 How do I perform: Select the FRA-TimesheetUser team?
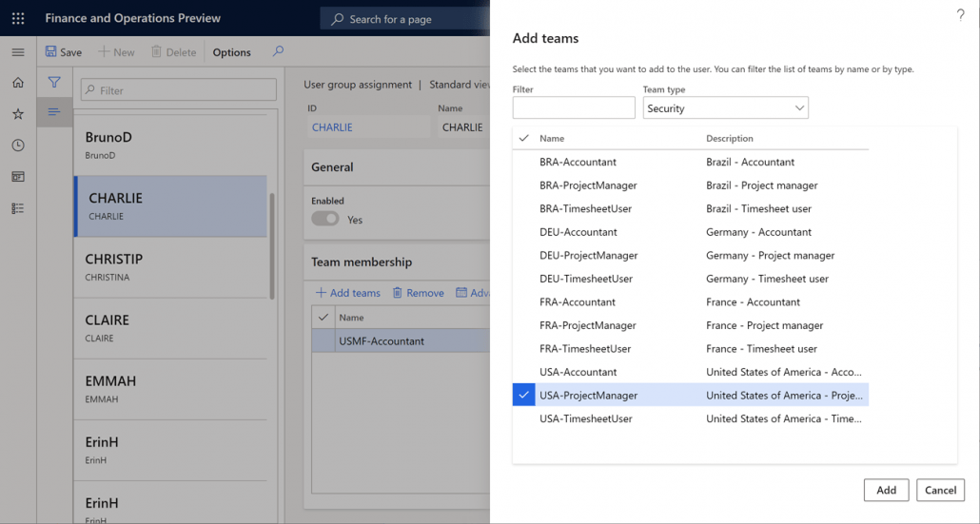(x=691, y=348)
